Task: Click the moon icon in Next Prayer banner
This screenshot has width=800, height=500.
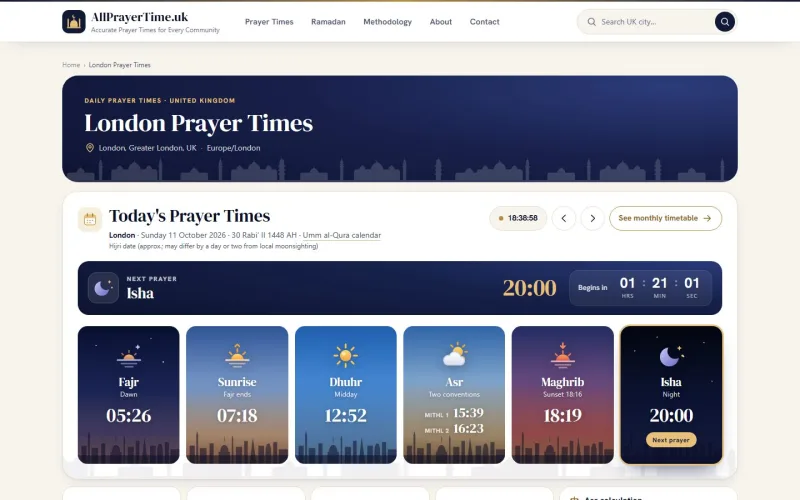Action: coord(103,288)
